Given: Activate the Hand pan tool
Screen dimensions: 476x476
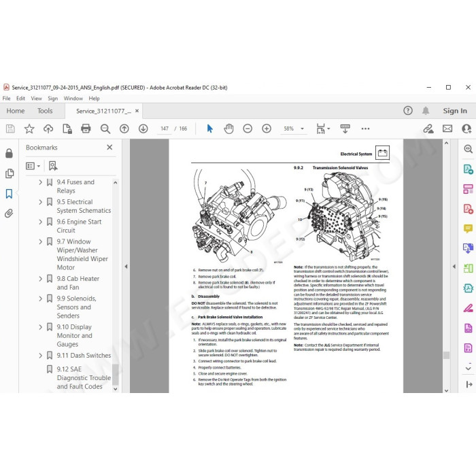Looking at the screenshot, I should [228, 129].
